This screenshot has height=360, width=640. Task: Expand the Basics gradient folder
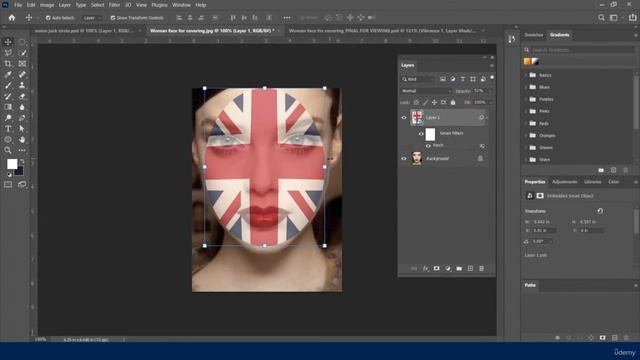(527, 75)
